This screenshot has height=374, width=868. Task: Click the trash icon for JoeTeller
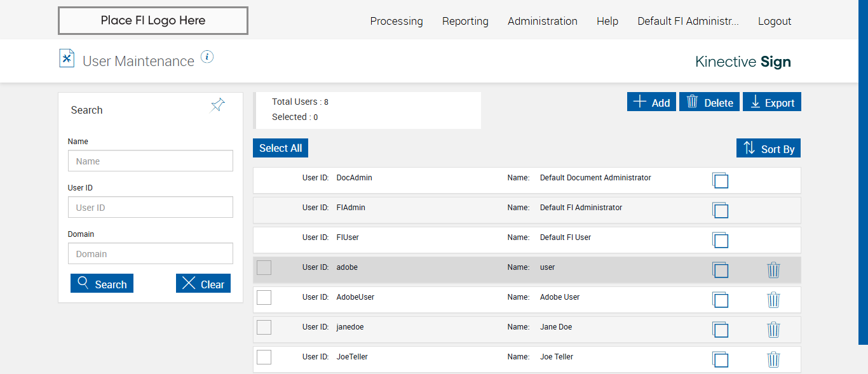pos(773,359)
